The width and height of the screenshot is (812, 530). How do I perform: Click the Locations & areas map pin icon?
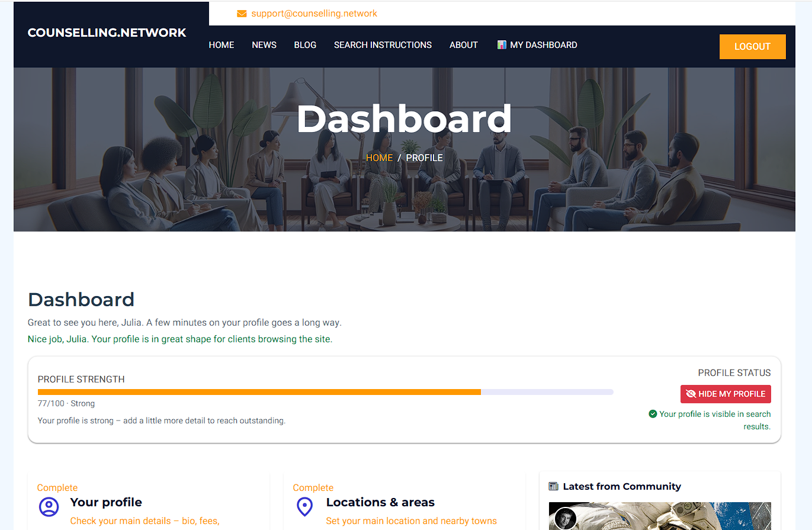point(304,506)
